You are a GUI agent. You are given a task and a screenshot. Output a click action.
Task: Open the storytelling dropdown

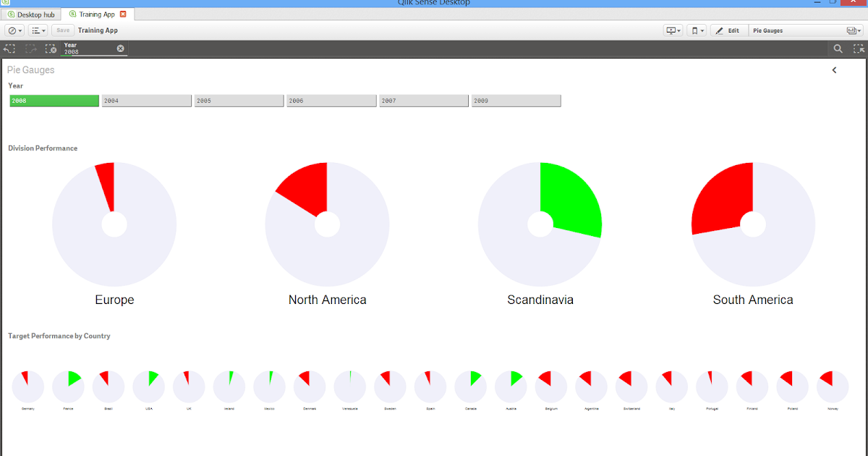[673, 30]
